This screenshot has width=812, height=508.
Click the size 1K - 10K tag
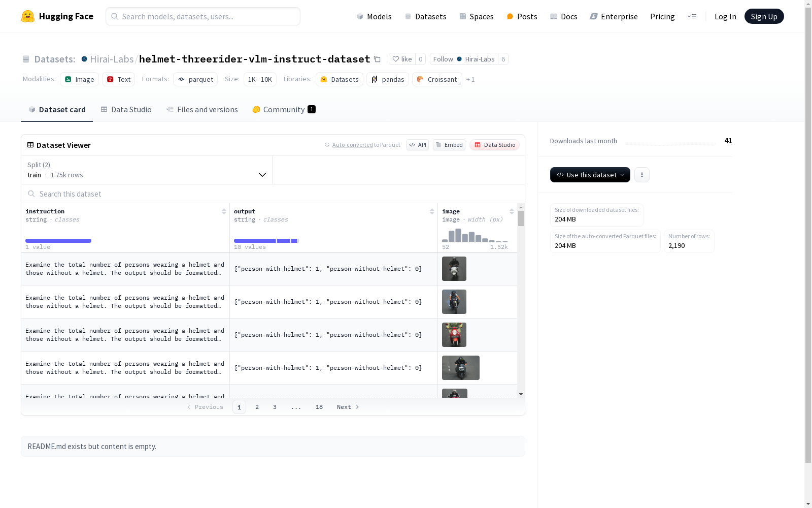260,79
